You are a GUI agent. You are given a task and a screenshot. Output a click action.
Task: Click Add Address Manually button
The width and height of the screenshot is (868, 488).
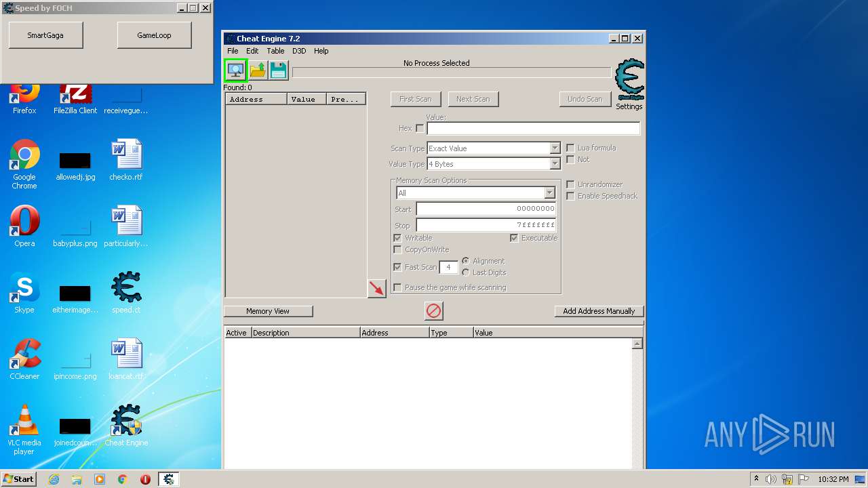click(599, 311)
